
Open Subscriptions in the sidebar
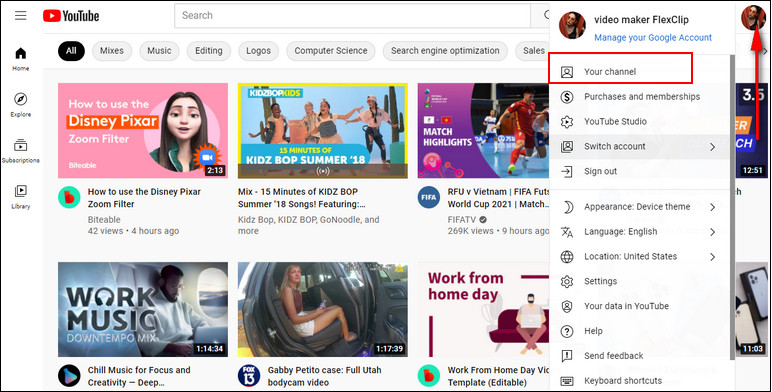pos(21,151)
